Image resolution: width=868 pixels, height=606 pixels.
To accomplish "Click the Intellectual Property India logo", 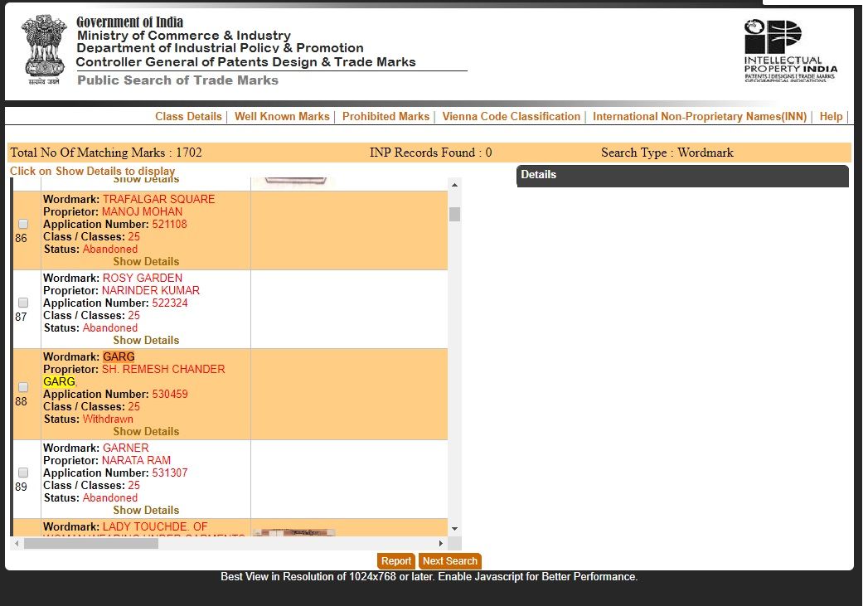I will pyautogui.click(x=790, y=51).
